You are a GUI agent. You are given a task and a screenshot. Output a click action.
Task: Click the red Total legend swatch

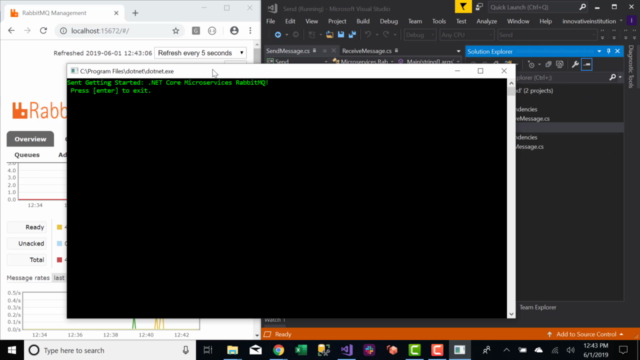click(59, 260)
